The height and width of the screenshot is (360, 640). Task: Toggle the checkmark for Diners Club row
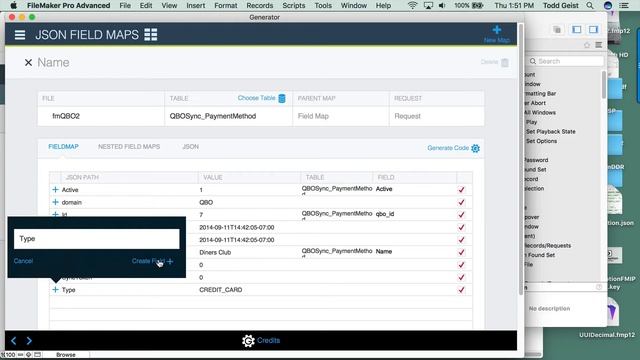pos(462,252)
